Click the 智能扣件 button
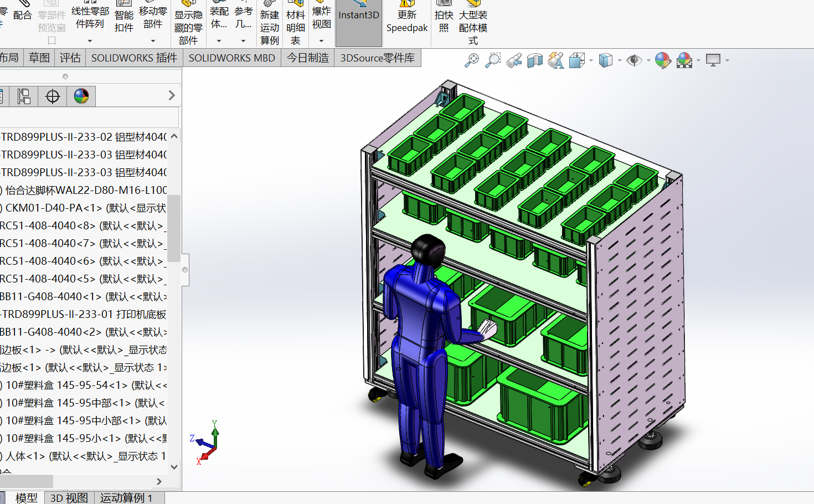This screenshot has width=814, height=504. point(124,18)
